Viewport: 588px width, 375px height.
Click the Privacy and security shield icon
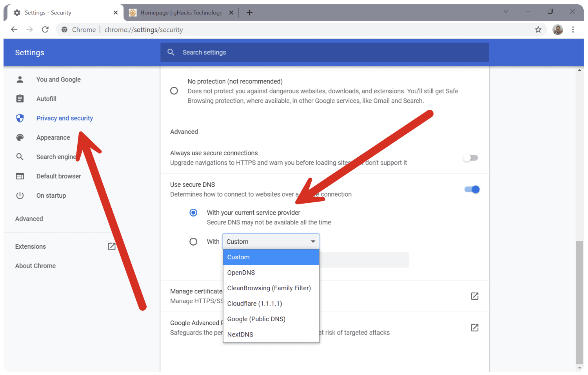(20, 118)
